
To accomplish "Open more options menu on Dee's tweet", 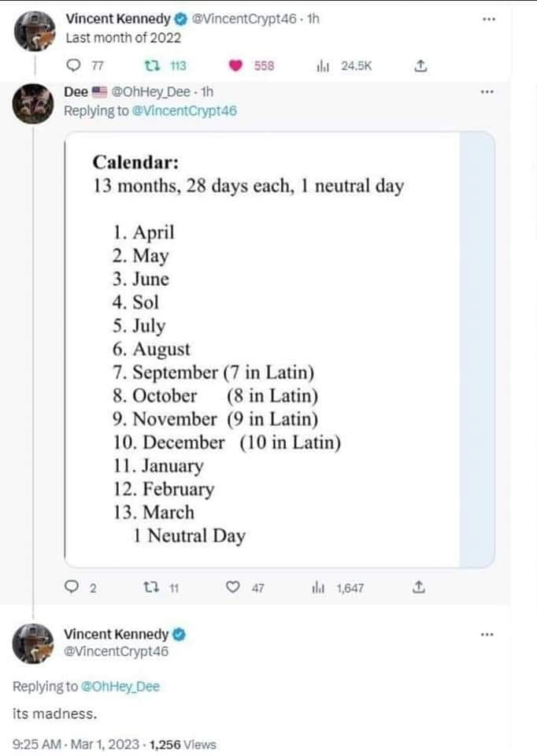I will click(488, 92).
